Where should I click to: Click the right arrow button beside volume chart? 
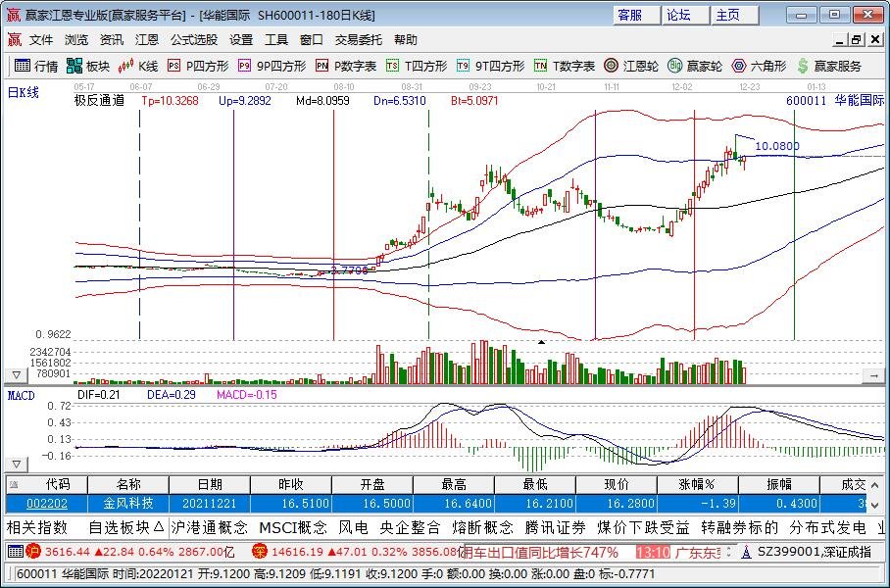[x=873, y=375]
